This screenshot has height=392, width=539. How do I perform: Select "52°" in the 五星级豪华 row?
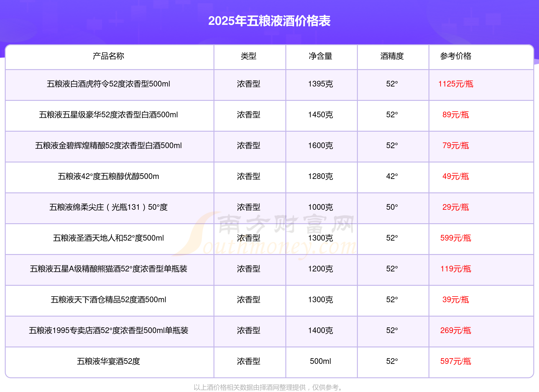[392, 115]
